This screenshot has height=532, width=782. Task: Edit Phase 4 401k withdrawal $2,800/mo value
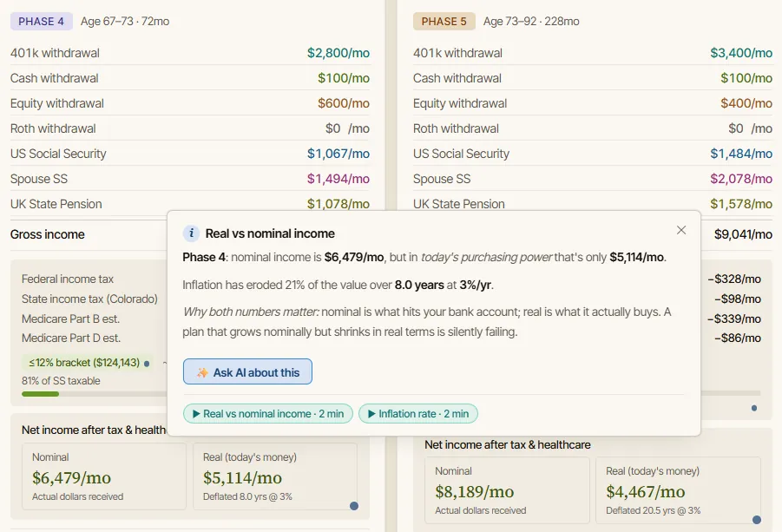pyautogui.click(x=338, y=53)
